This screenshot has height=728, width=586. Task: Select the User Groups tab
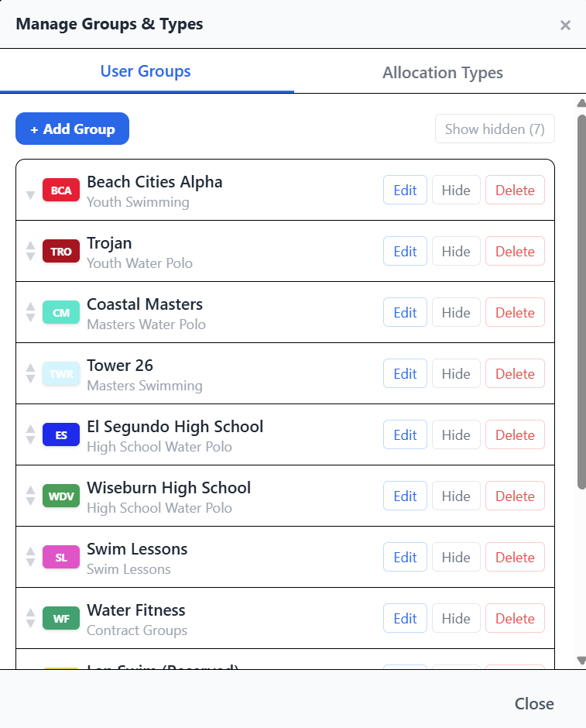[146, 72]
